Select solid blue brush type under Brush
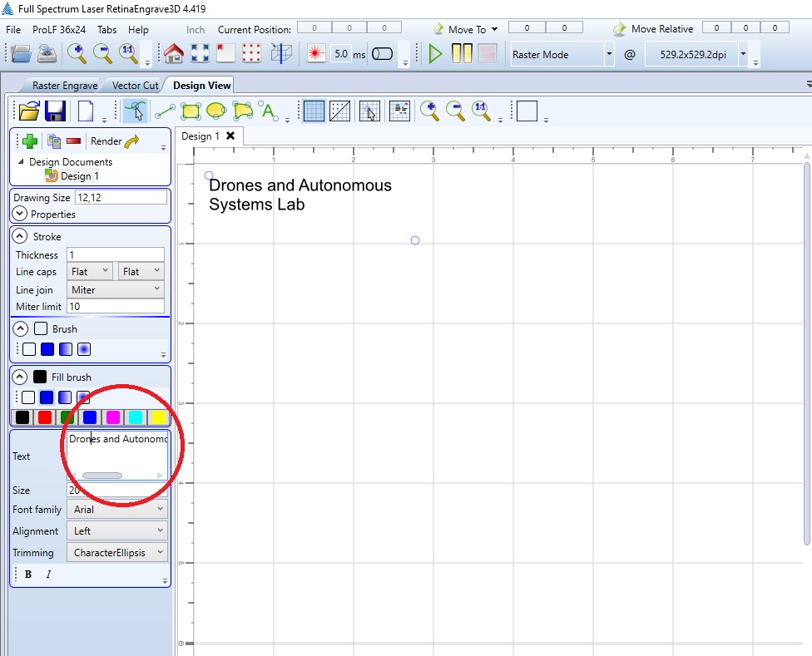This screenshot has width=812, height=656. [47, 349]
